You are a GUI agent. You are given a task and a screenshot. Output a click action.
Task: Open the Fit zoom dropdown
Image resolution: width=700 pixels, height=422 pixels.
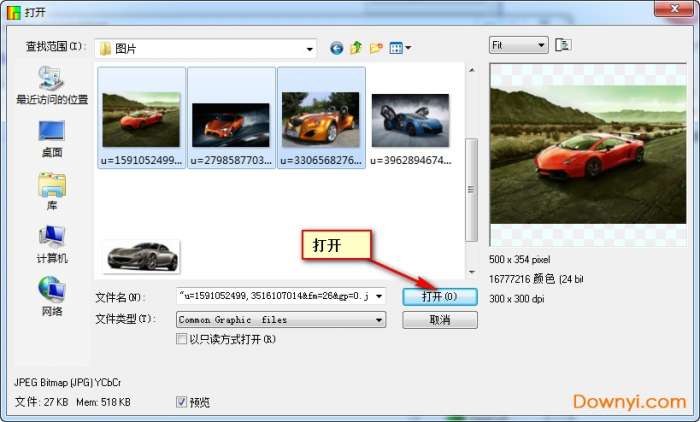519,45
